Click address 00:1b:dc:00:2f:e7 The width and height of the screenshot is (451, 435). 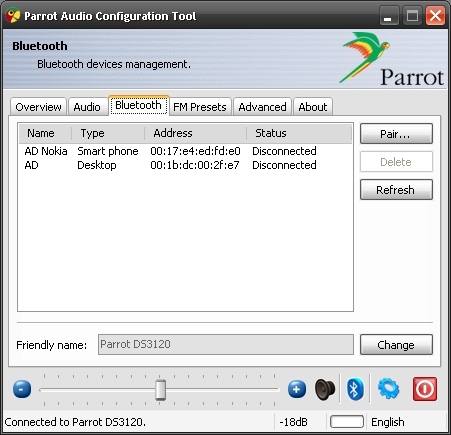(195, 165)
